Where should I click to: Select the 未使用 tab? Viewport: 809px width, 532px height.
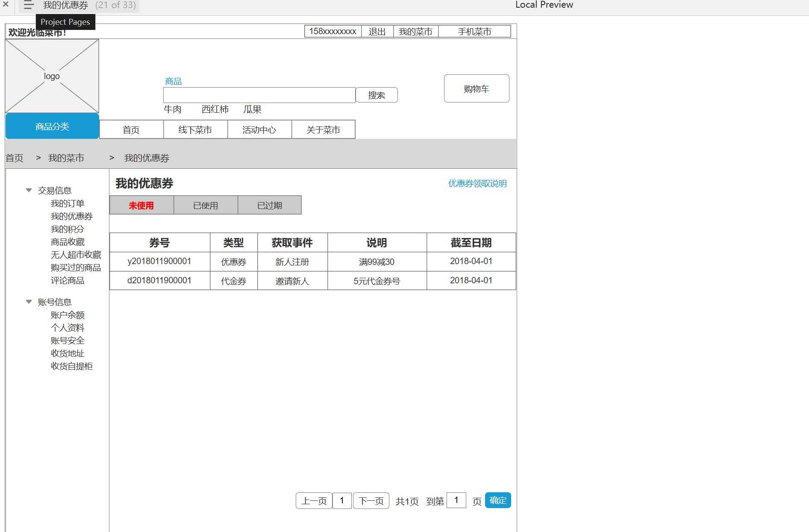[141, 205]
